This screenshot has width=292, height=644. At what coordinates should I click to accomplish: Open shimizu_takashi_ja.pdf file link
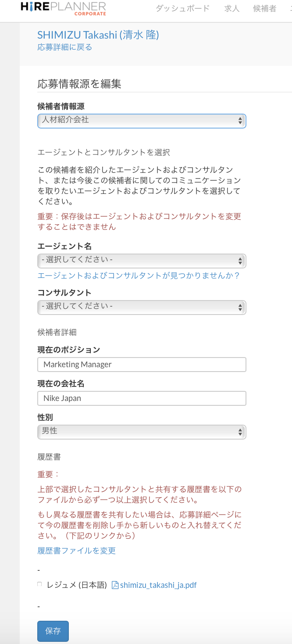tap(158, 585)
